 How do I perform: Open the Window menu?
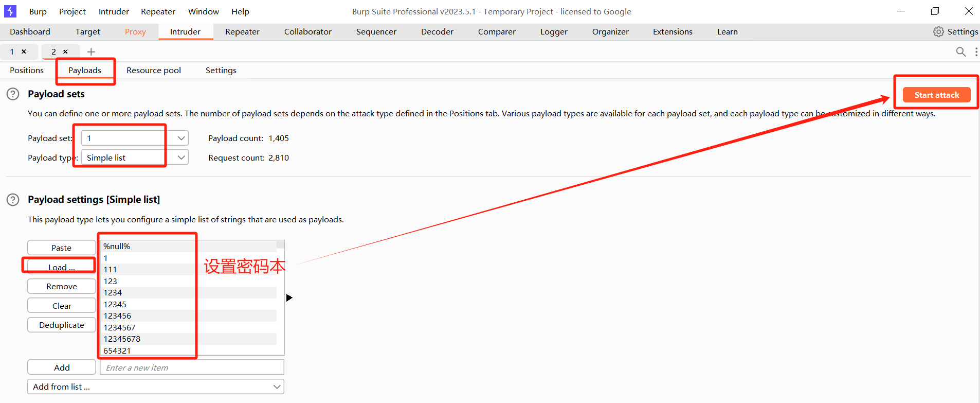204,11
